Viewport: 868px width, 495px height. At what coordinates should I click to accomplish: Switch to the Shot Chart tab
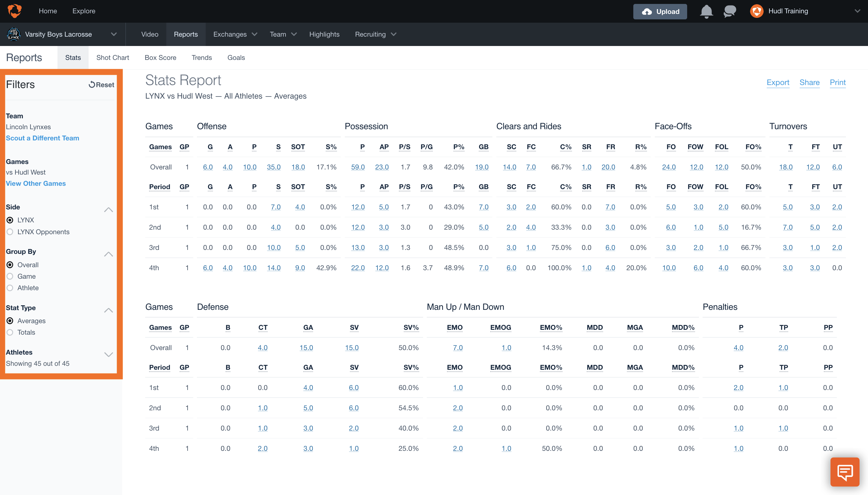(113, 57)
